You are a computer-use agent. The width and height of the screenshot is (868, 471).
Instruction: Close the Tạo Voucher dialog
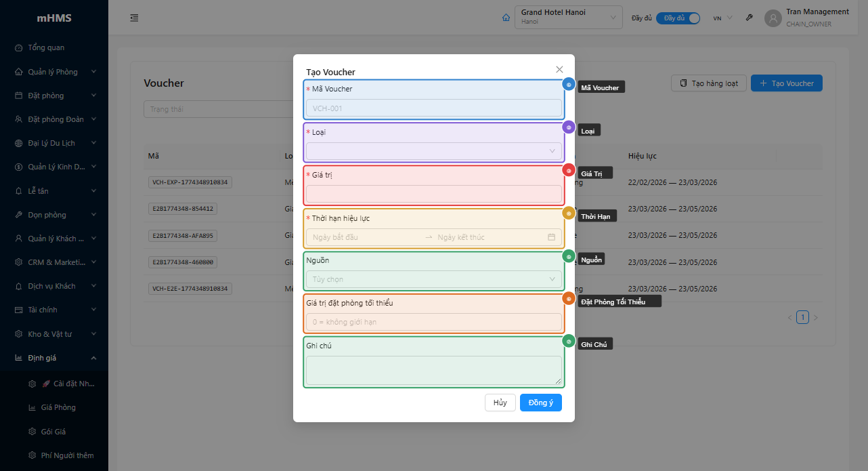pyautogui.click(x=559, y=70)
